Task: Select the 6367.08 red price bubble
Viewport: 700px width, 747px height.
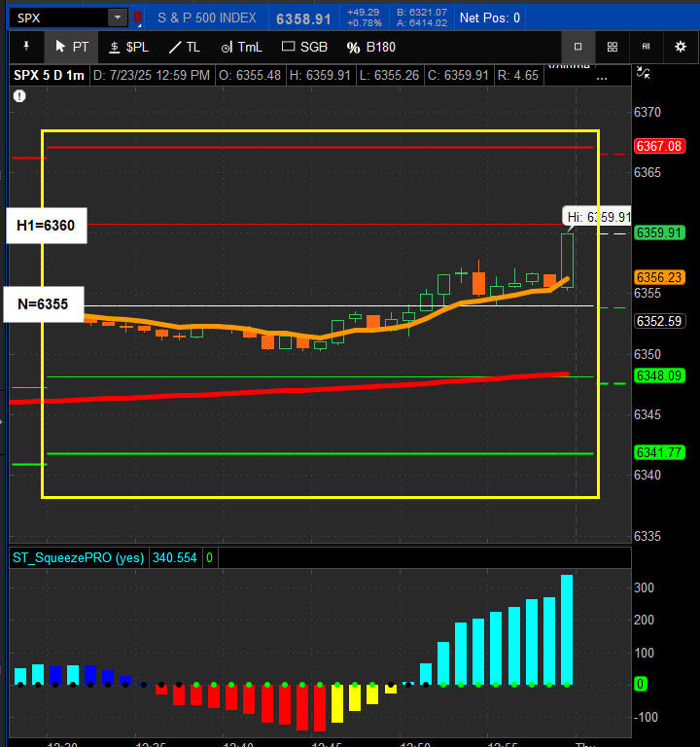Action: pos(659,146)
